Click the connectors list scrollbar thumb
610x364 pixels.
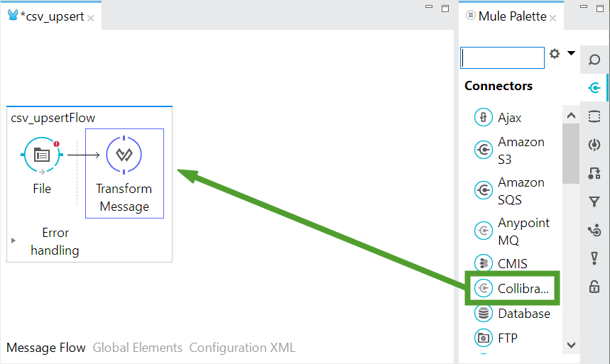pyautogui.click(x=571, y=153)
